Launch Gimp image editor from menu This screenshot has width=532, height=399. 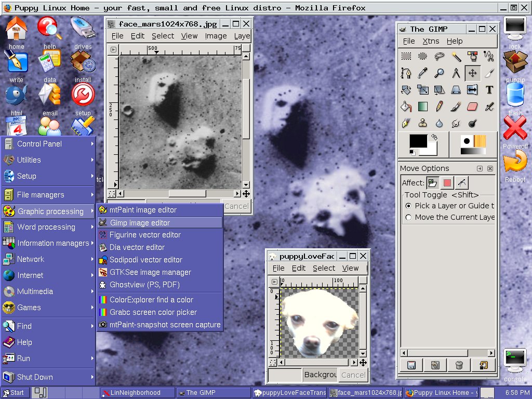160,223
